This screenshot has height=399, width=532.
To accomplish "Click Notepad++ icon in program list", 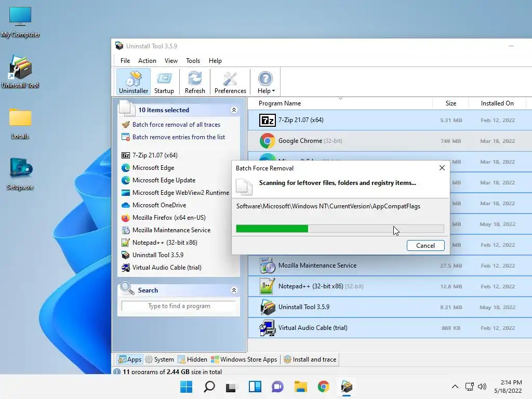I will click(x=268, y=286).
